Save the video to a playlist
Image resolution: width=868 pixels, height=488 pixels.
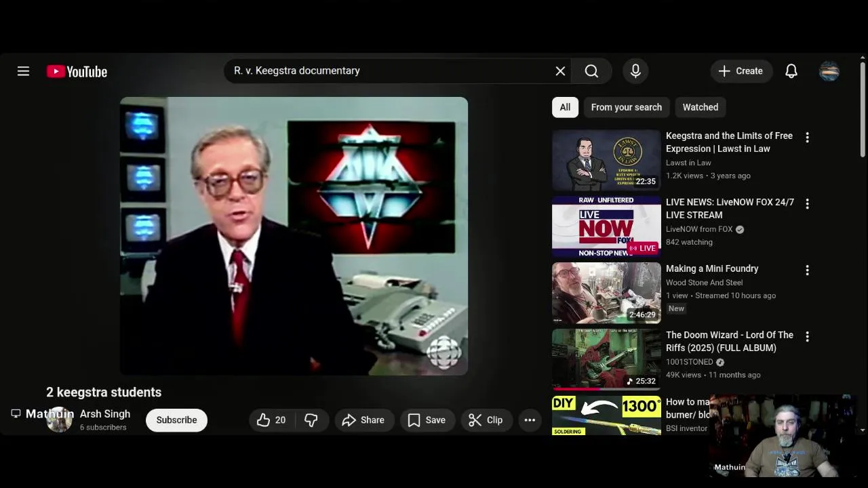[x=427, y=420]
